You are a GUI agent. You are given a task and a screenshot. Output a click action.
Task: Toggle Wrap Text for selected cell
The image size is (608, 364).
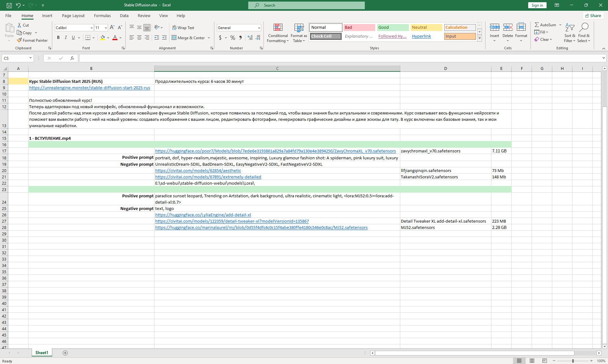point(183,28)
